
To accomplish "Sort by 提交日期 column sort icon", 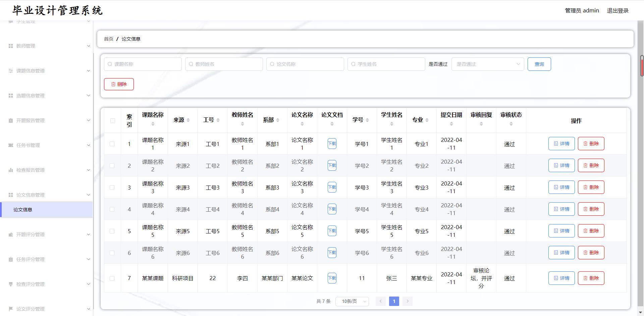I will tap(451, 124).
